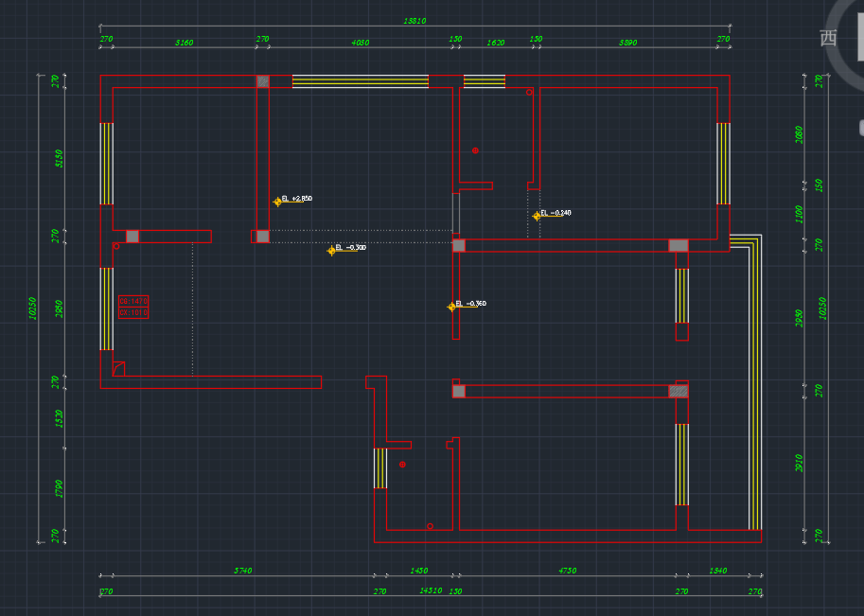Select the bottom dimension text 1450
864x616 pixels.
pyautogui.click(x=419, y=571)
